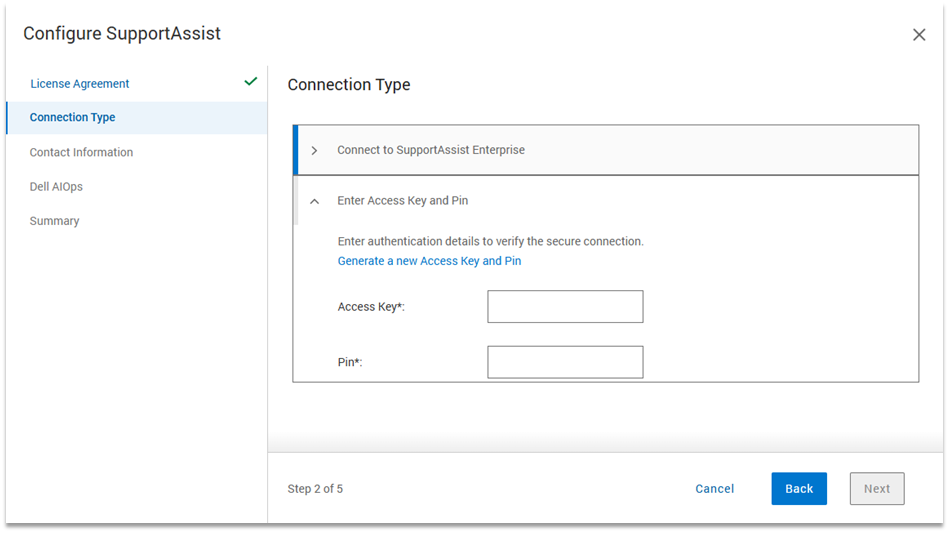The image size is (949, 533).
Task: Click the Access Key* label
Action: 371,307
